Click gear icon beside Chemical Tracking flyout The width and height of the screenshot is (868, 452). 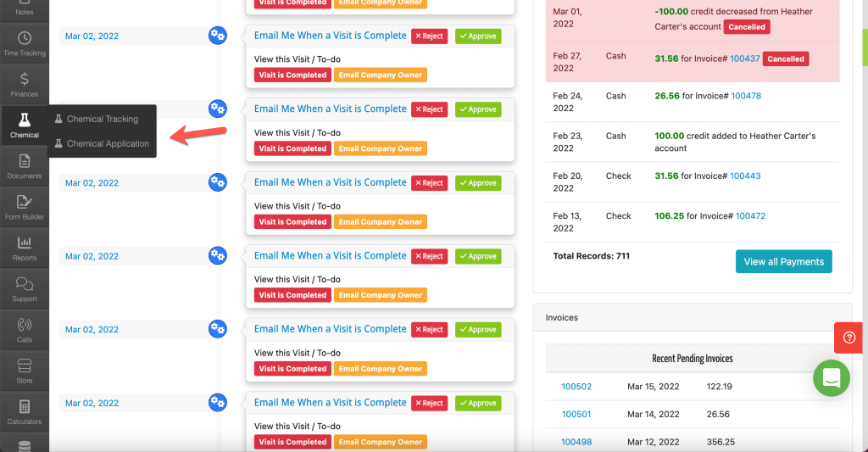pos(218,109)
